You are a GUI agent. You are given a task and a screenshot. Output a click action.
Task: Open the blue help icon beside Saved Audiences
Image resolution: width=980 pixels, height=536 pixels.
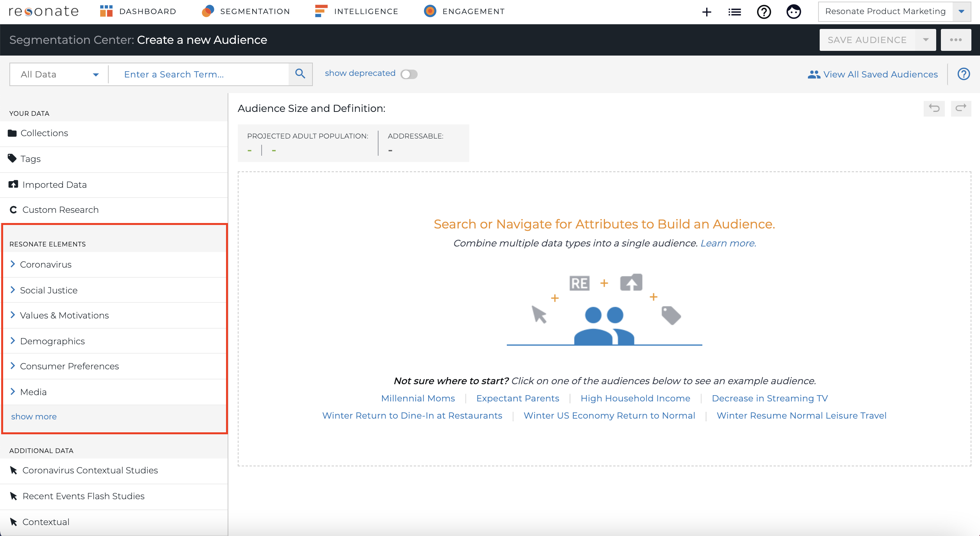pos(964,74)
